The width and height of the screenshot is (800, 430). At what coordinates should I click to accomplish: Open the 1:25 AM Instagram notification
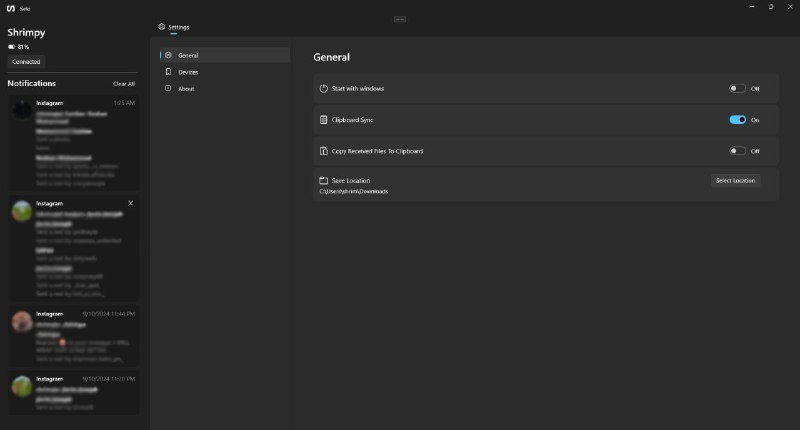pyautogui.click(x=74, y=143)
